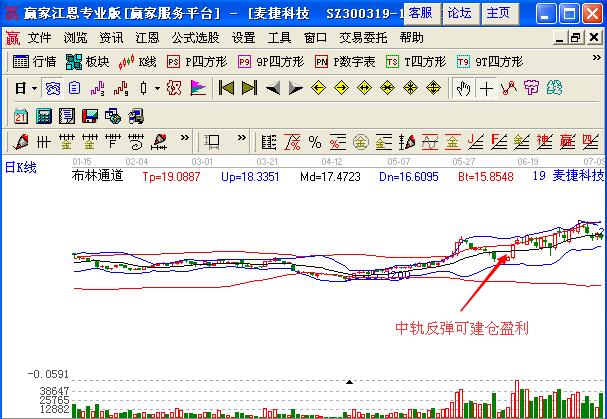Click the 主页 button

497,13
